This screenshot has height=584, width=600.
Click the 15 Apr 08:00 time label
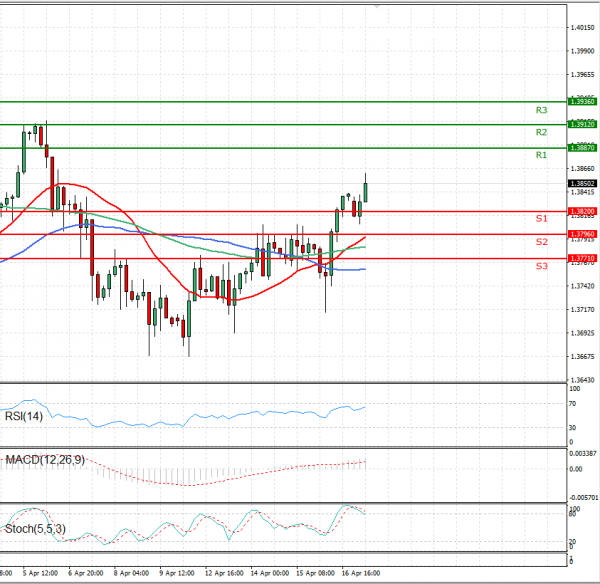[x=315, y=573]
